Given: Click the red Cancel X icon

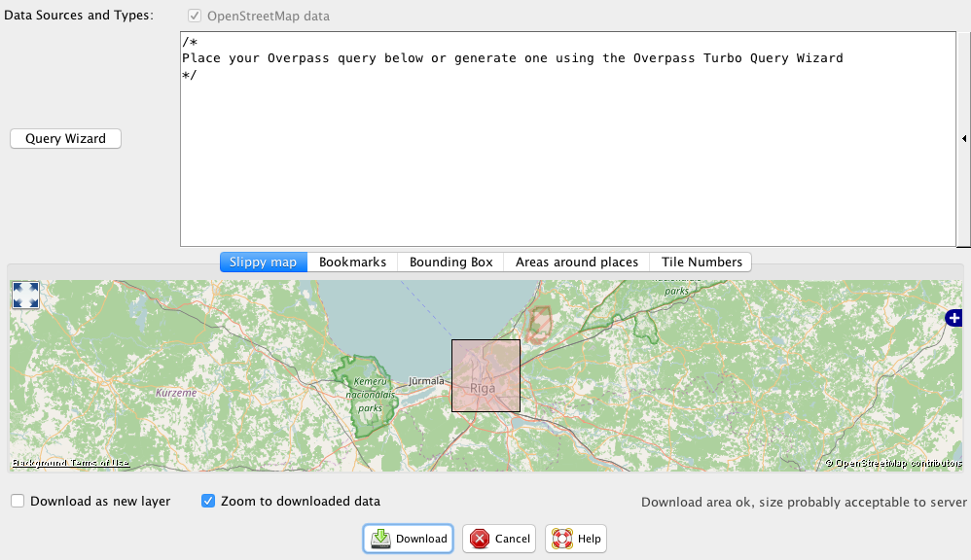Looking at the screenshot, I should click(480, 539).
